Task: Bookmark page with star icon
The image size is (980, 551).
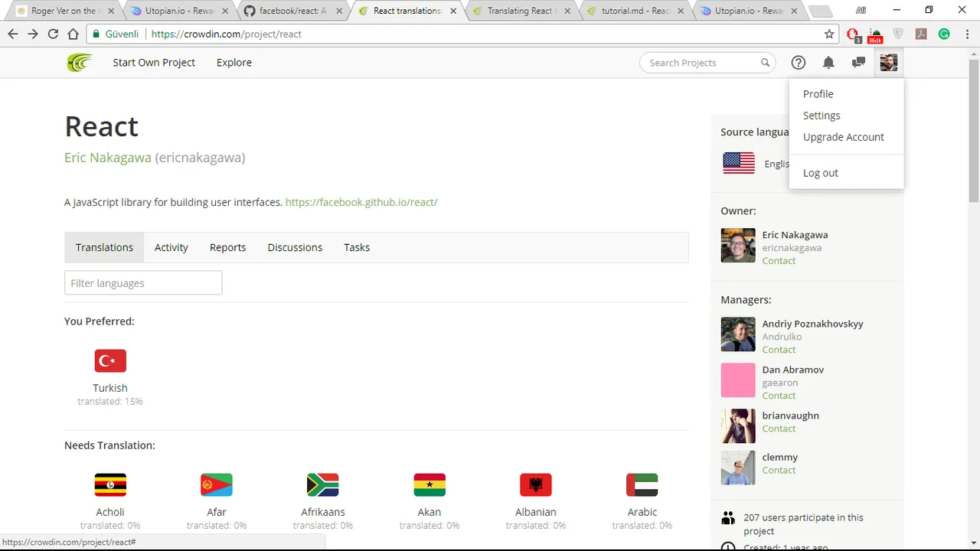Action: tap(829, 34)
